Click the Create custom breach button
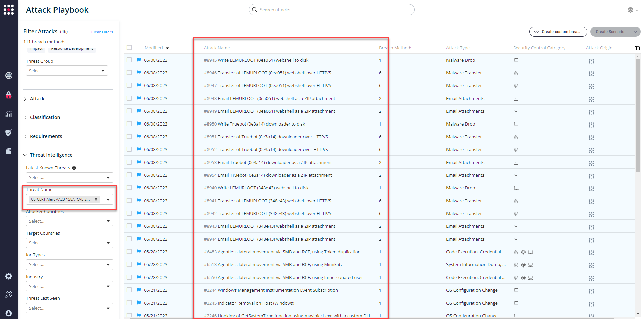Image resolution: width=644 pixels, height=319 pixels. 558,31
